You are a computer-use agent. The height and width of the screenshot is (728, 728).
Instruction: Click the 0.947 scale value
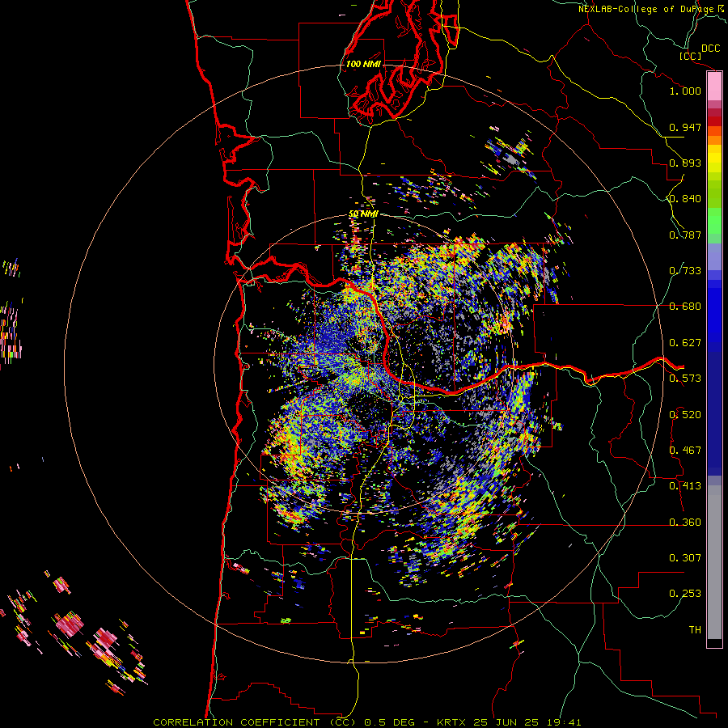tap(685, 127)
